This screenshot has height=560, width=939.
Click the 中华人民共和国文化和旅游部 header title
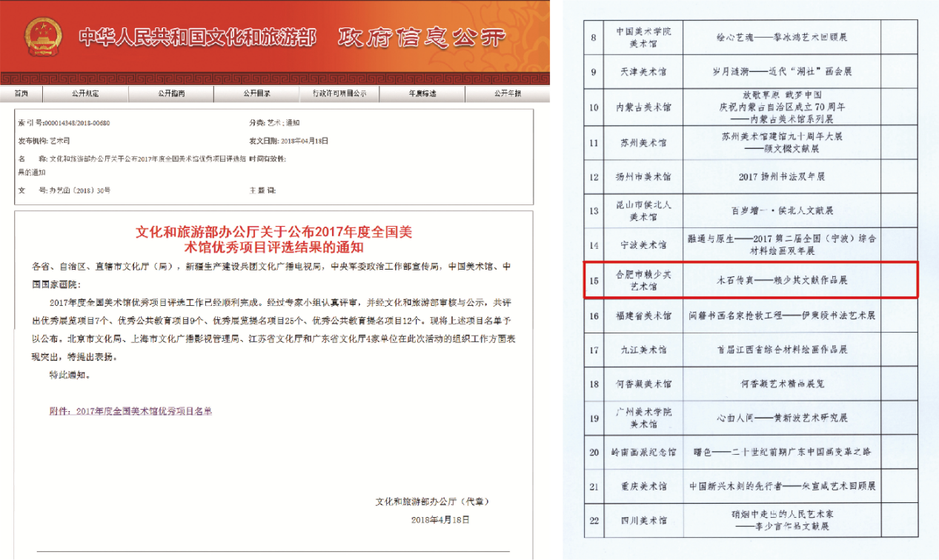tap(197, 36)
